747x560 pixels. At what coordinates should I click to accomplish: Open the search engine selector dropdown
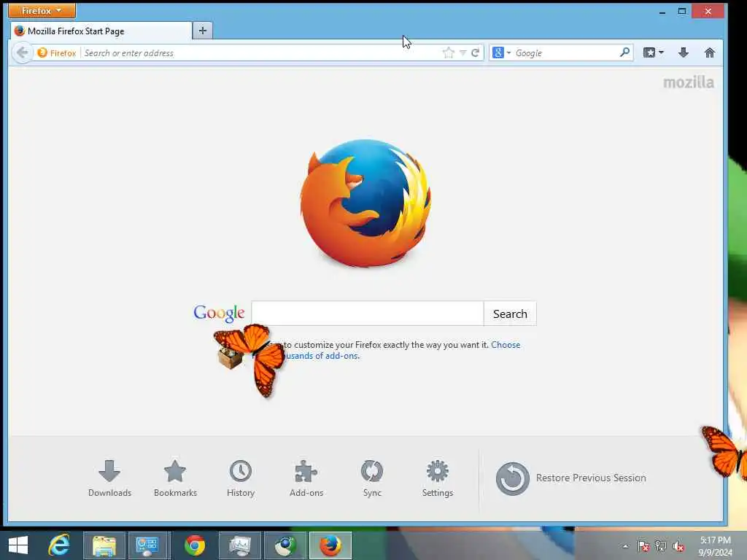click(502, 52)
